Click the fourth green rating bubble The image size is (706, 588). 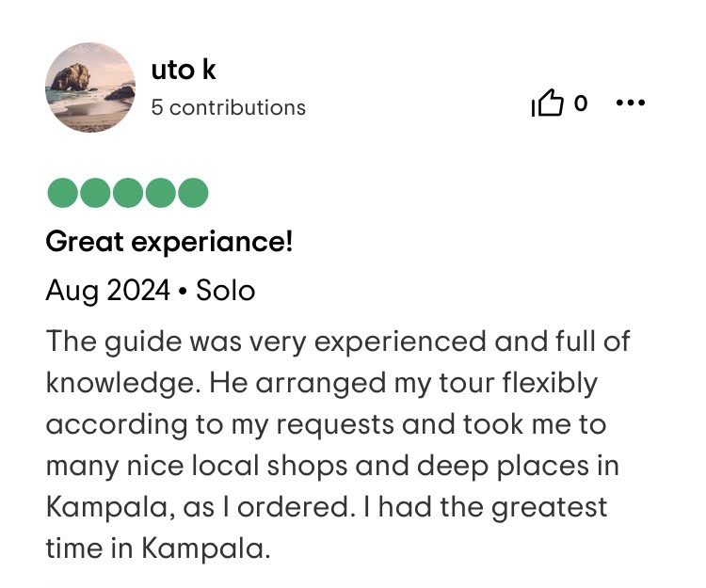[x=160, y=193]
